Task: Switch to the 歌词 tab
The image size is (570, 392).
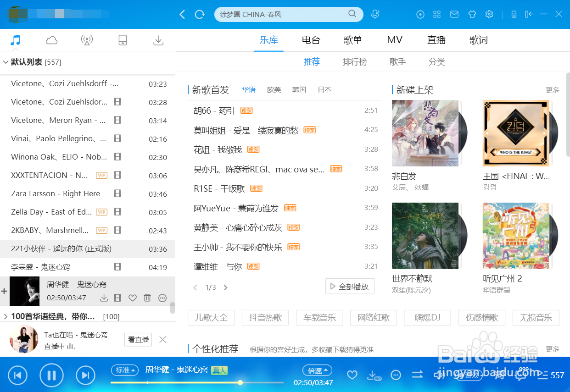Action: click(478, 40)
